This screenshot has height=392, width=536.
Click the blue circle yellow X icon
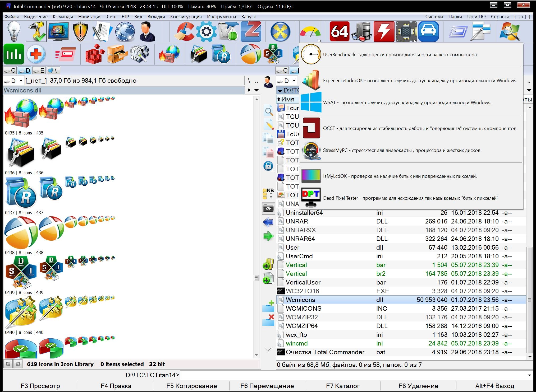click(x=280, y=32)
